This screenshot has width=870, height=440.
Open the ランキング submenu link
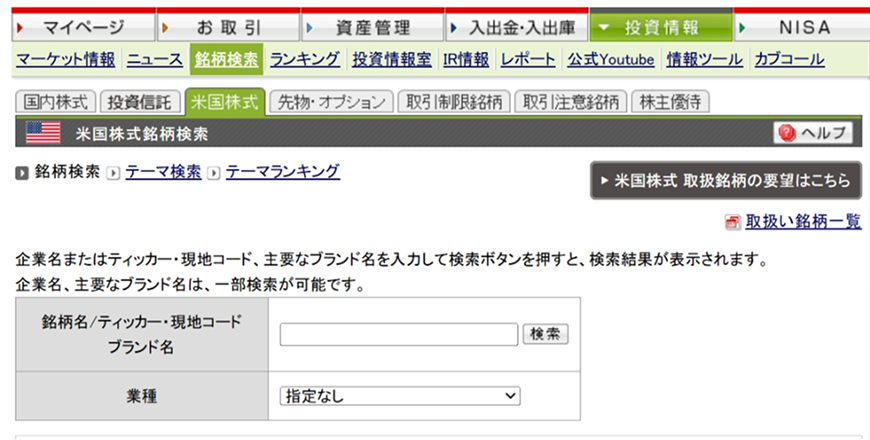[305, 59]
